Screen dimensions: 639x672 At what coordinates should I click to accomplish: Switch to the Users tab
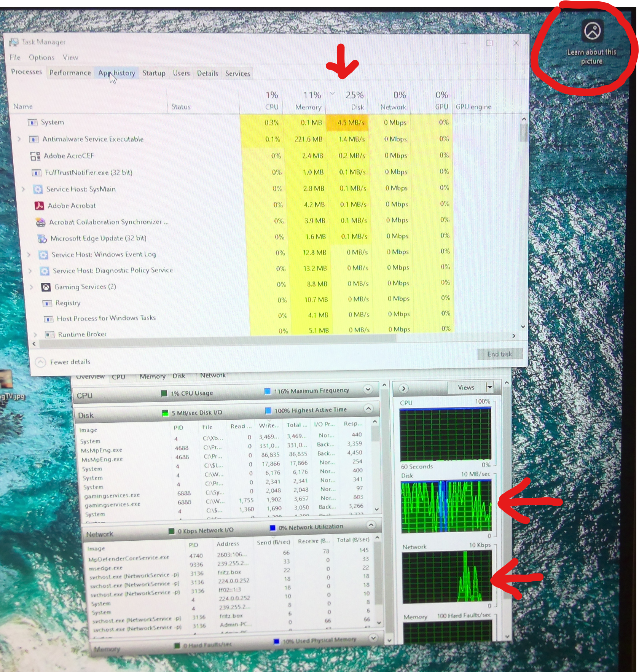(181, 73)
